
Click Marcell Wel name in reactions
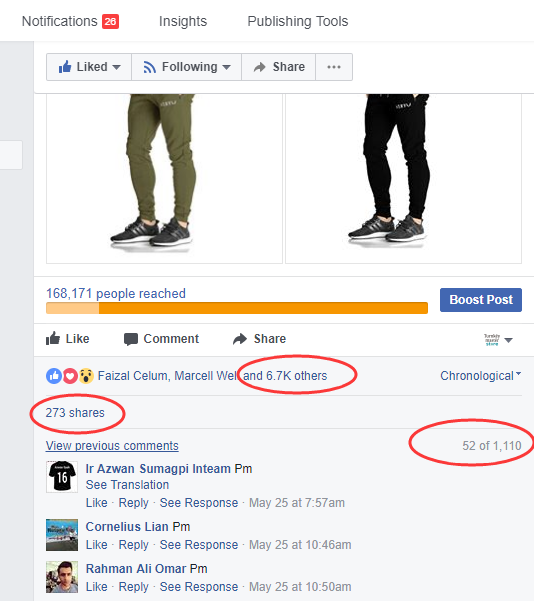(206, 376)
